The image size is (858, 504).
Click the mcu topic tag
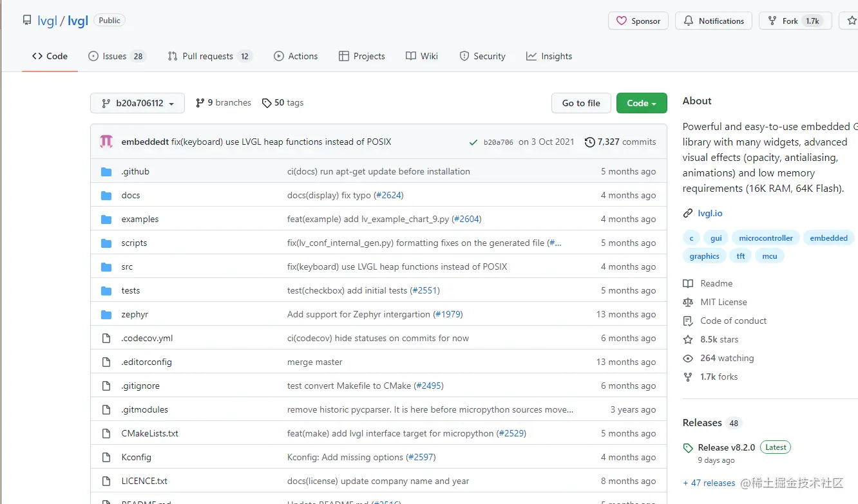coord(770,256)
